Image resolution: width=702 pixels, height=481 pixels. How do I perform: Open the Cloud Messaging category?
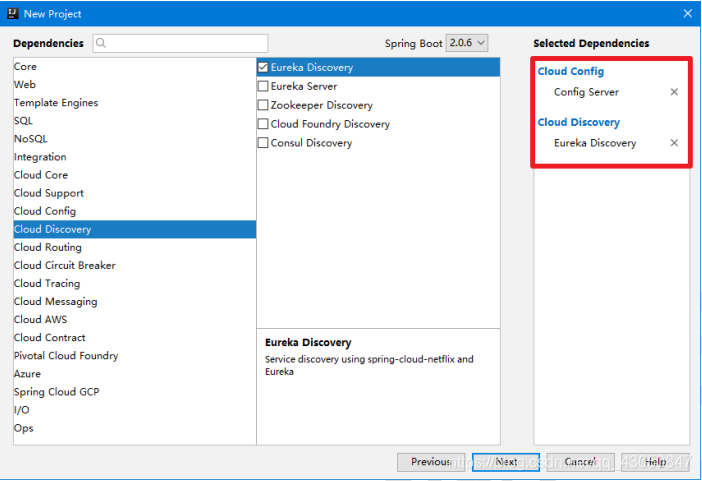click(x=135, y=301)
